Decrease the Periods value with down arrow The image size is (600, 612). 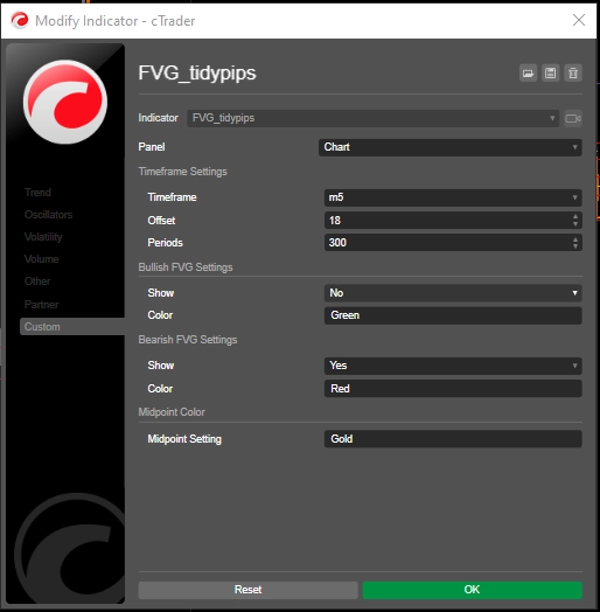tap(575, 246)
